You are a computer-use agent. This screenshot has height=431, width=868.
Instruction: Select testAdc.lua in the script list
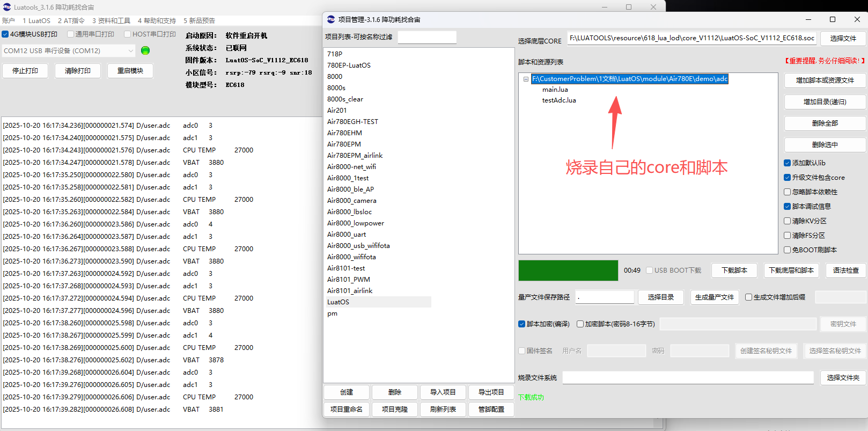tap(558, 100)
